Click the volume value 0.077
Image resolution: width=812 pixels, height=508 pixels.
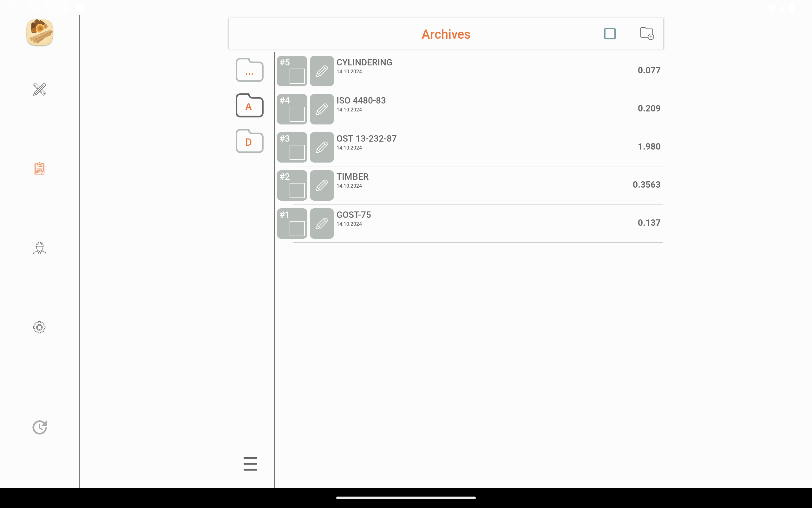coord(649,70)
